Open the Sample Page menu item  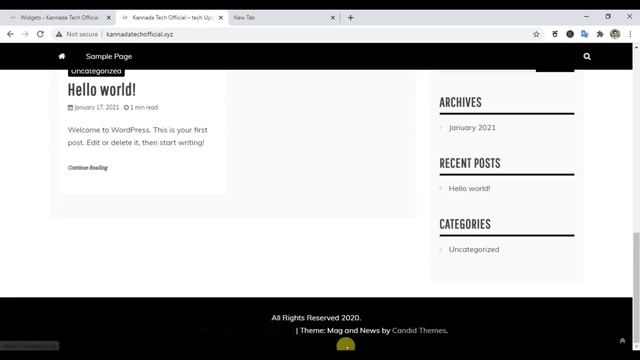tap(109, 56)
